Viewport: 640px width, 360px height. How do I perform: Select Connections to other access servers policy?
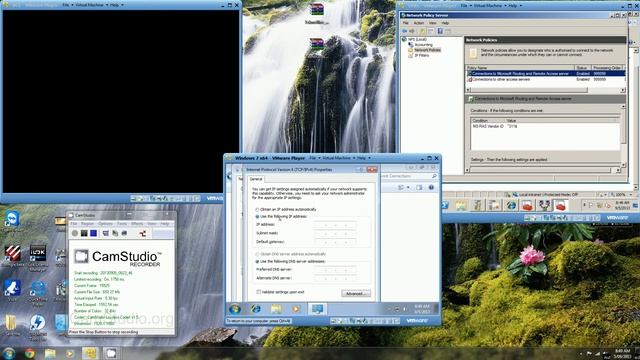546,80
